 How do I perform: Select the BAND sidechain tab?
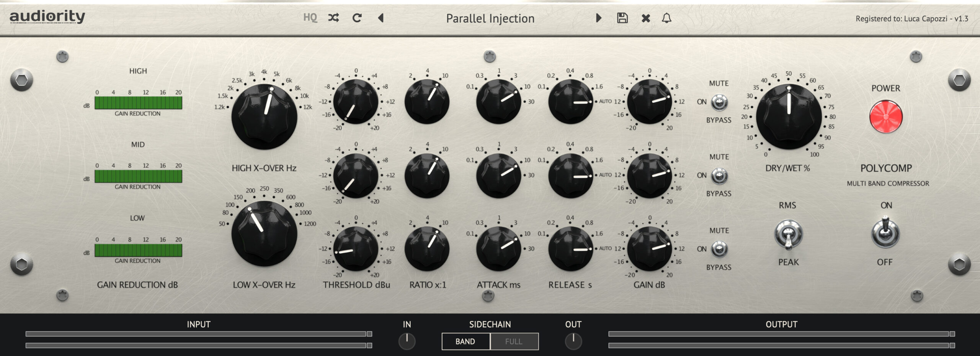pyautogui.click(x=465, y=341)
